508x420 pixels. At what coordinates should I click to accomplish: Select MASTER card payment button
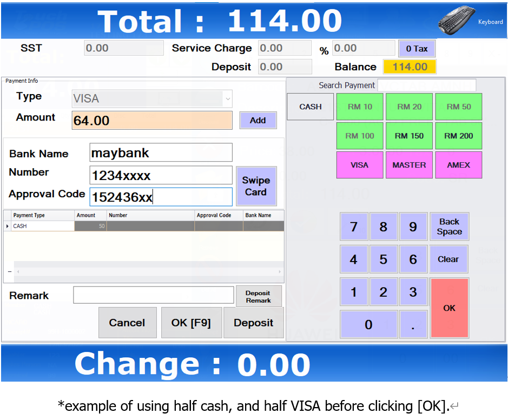click(x=409, y=165)
